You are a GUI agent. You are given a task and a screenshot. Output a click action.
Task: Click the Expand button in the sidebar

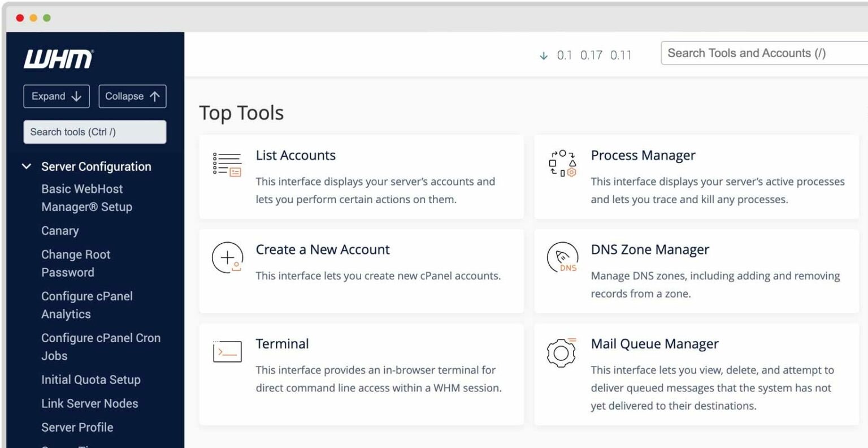[56, 96]
